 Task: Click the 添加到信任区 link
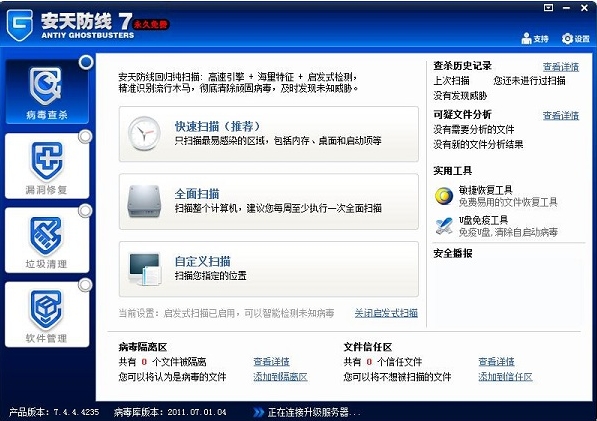click(505, 377)
